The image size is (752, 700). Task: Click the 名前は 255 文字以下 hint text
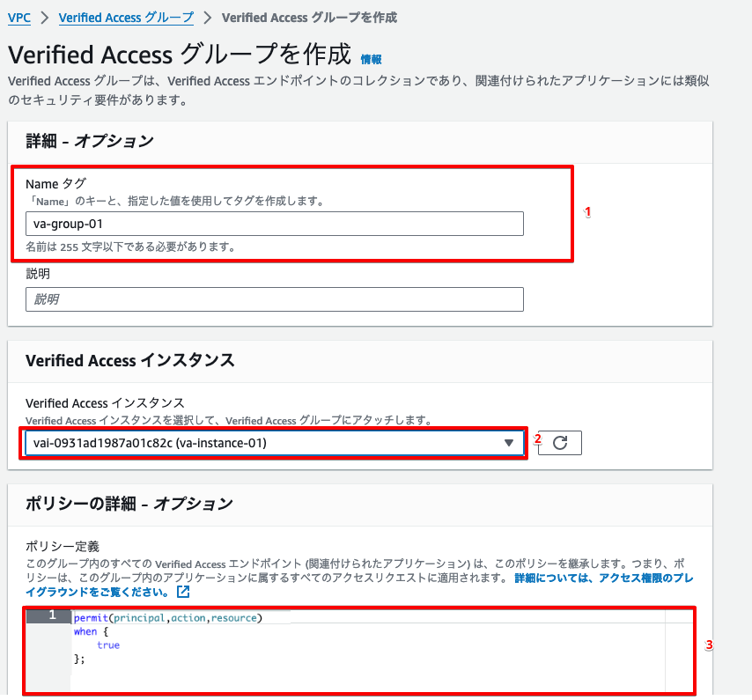130,247
